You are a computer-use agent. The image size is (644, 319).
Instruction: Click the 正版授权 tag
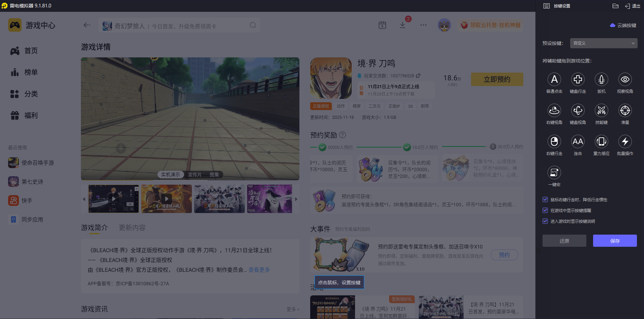321,106
